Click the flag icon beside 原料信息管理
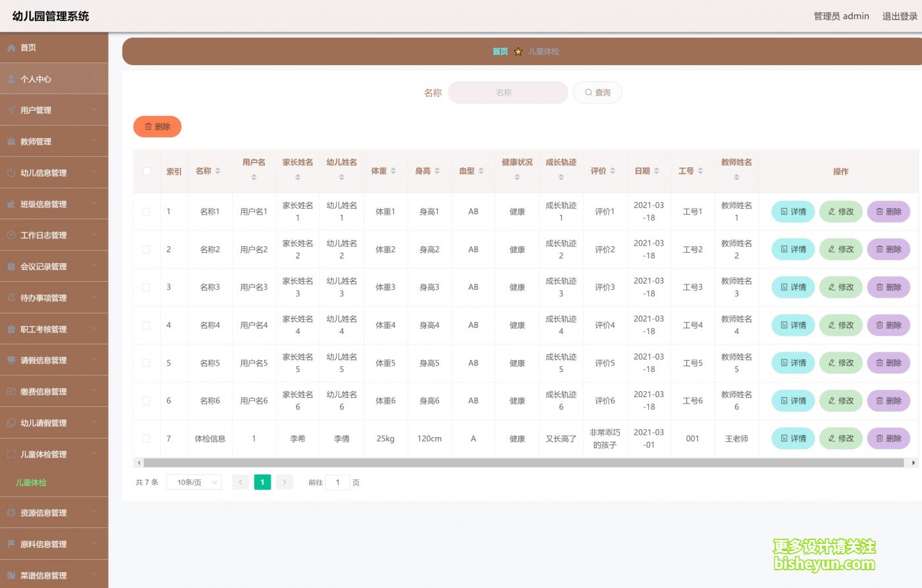 11,544
